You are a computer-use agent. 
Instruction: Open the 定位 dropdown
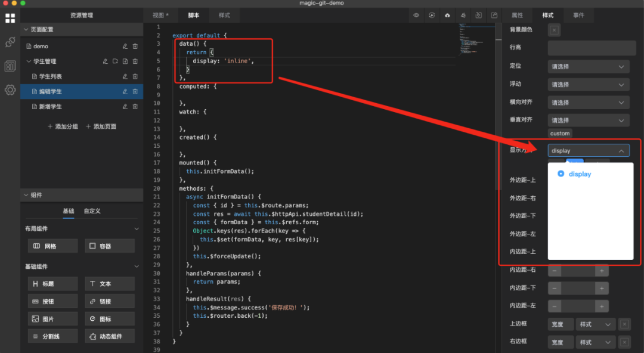coord(589,67)
